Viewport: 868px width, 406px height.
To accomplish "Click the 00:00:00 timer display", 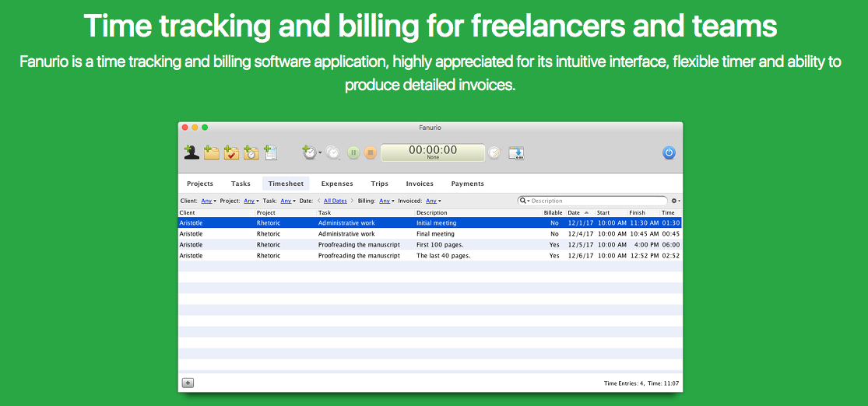I will tap(433, 152).
